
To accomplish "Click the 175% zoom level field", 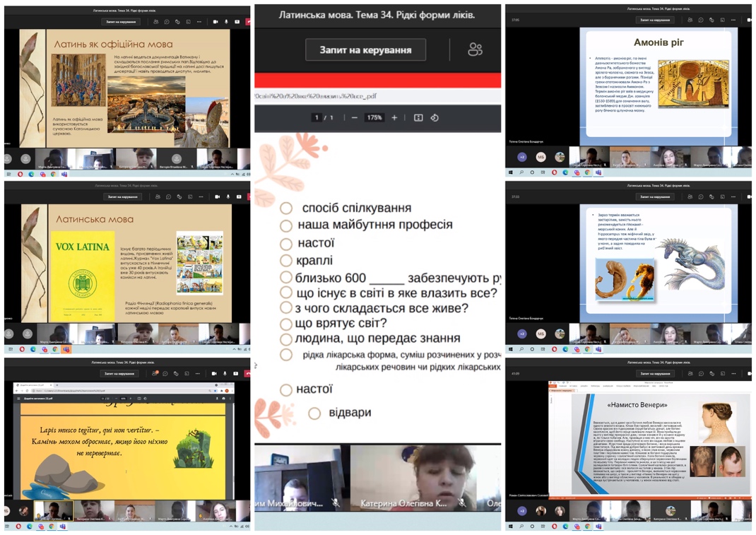I will point(374,118).
